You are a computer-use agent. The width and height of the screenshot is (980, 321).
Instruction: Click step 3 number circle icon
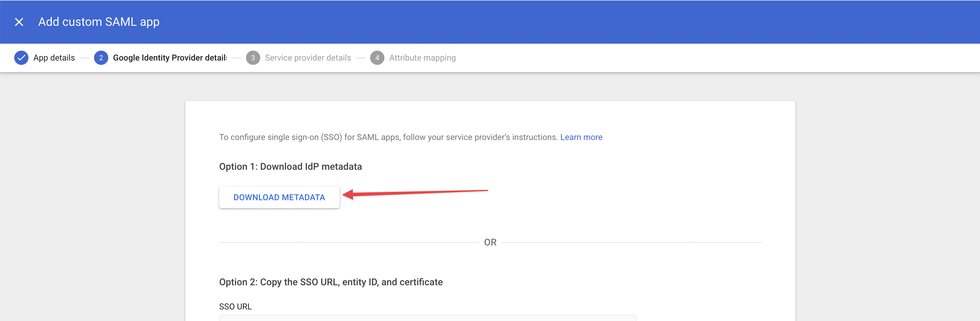[253, 58]
